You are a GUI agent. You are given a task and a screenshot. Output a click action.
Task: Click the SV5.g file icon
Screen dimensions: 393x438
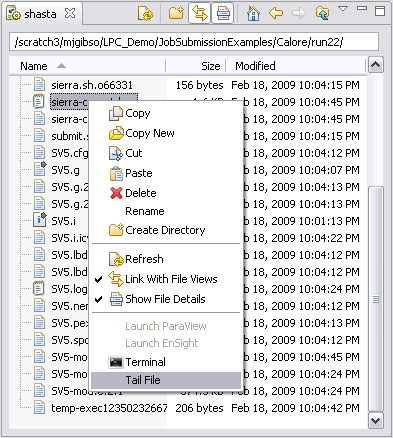tap(40, 169)
